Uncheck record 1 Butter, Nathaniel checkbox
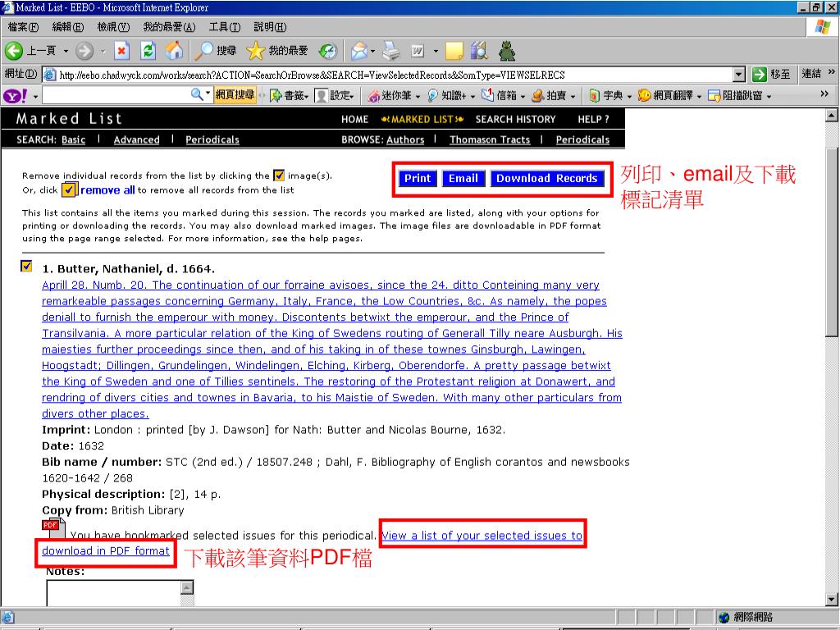 pyautogui.click(x=26, y=266)
